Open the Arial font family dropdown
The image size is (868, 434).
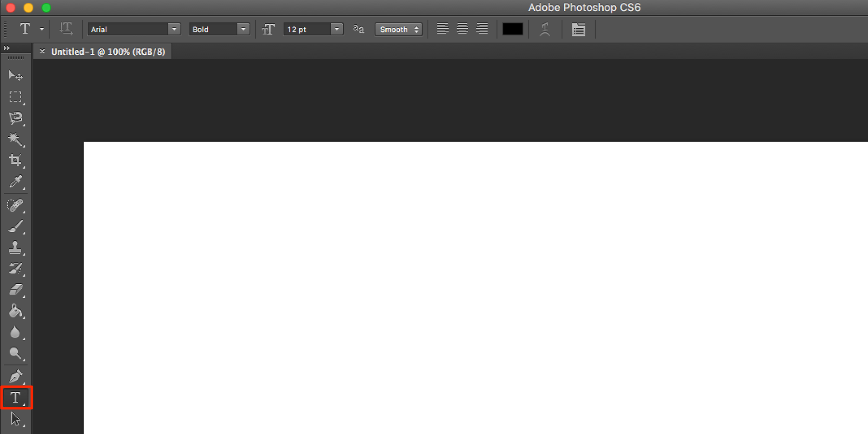click(x=174, y=29)
